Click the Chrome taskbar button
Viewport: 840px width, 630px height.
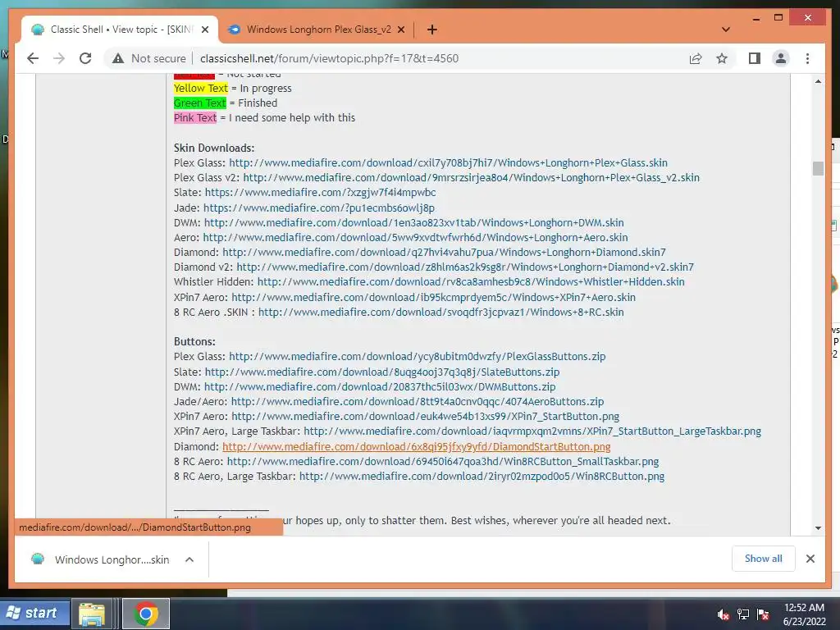tap(146, 614)
